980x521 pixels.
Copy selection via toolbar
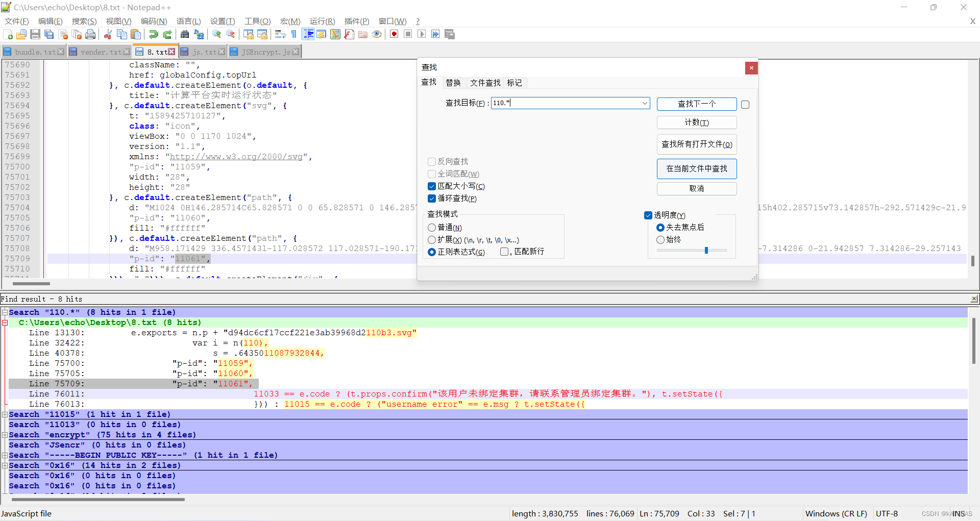coord(122,34)
